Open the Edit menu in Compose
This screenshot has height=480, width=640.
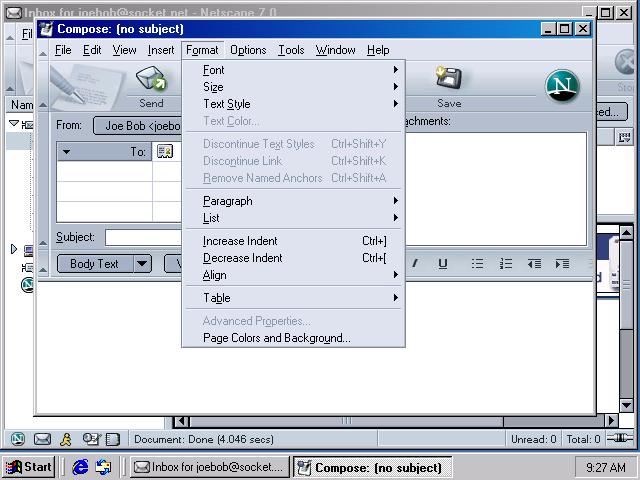click(x=92, y=50)
